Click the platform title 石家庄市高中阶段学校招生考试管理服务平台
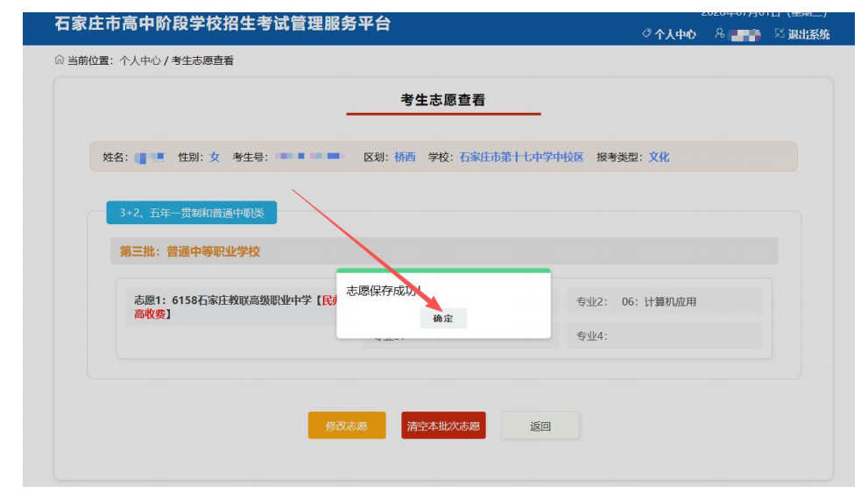This screenshot has height=500, width=868. coord(222,24)
